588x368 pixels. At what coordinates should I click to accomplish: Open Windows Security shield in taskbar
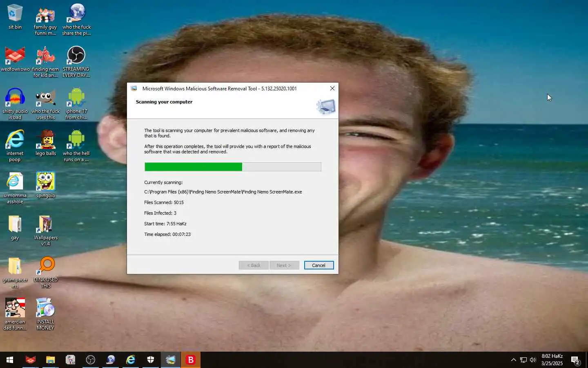click(150, 360)
